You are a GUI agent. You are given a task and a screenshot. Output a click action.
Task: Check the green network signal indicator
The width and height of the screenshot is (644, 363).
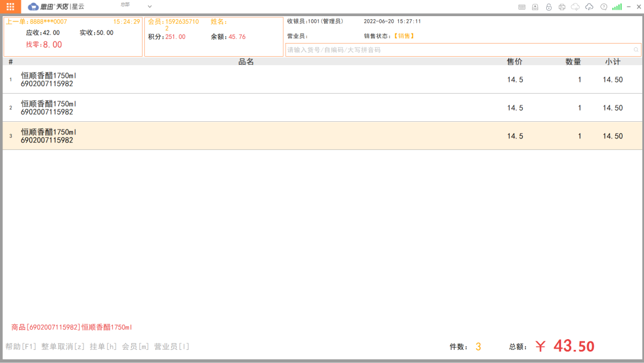coord(617,7)
